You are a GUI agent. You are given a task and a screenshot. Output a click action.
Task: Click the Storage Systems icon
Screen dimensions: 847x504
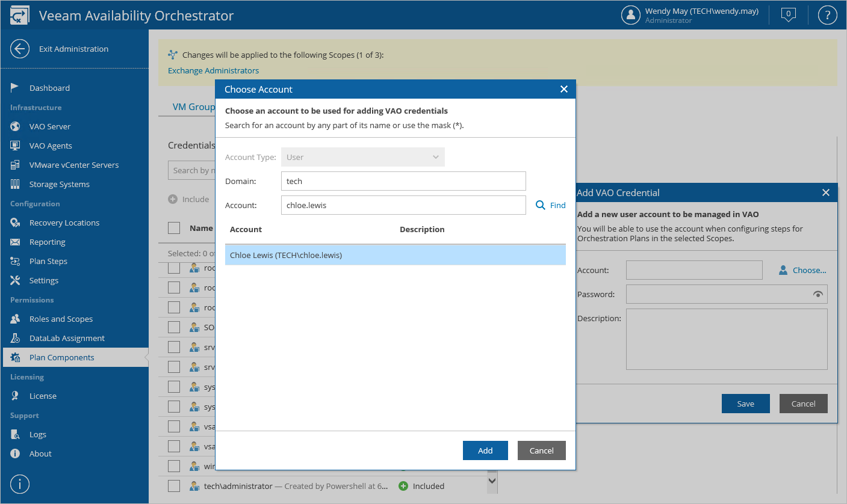coord(15,184)
